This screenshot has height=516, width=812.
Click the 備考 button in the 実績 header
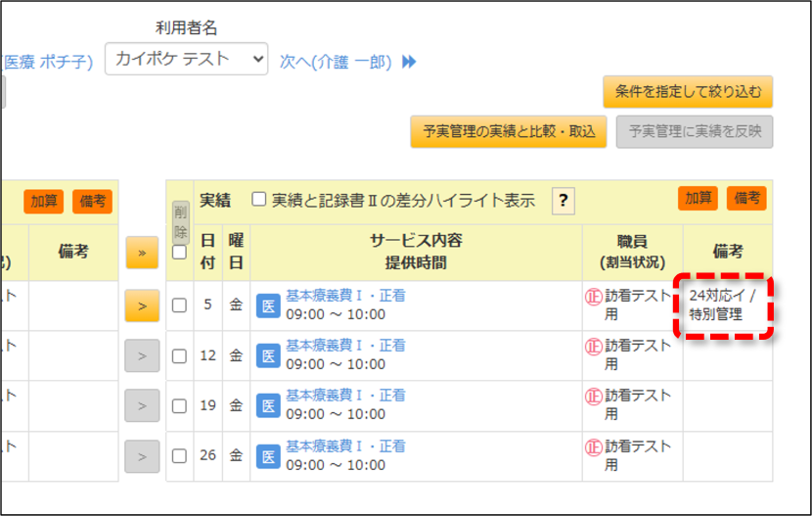pos(746,198)
